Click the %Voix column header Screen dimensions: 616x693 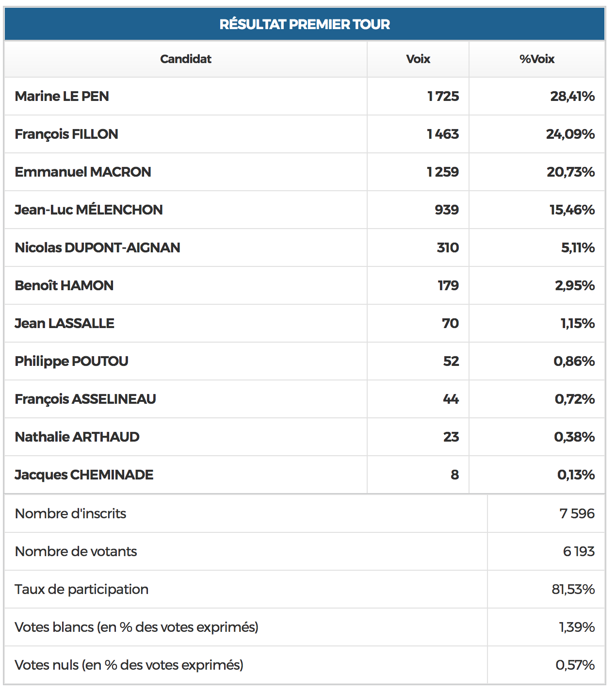(x=537, y=59)
